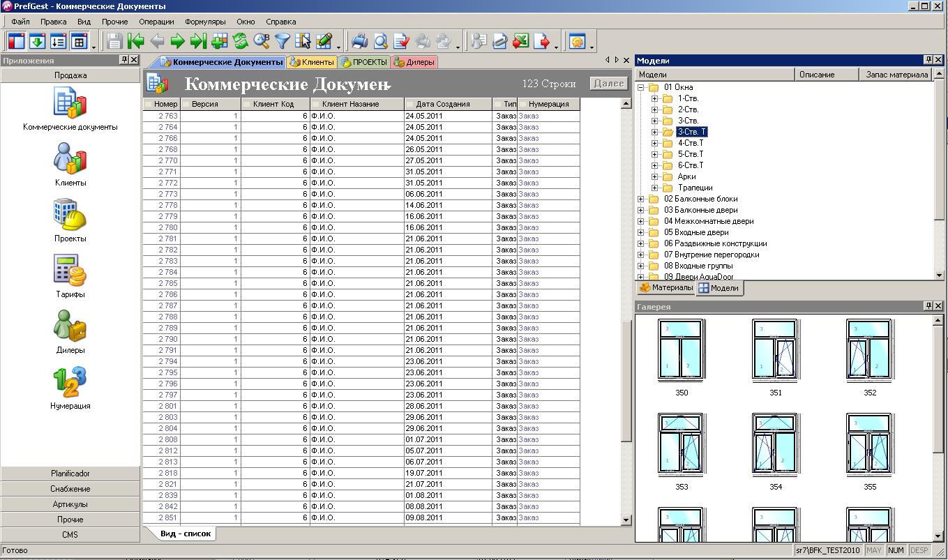The image size is (948, 560).
Task: Toggle the Тип column header checkbox
Action: [x=498, y=104]
